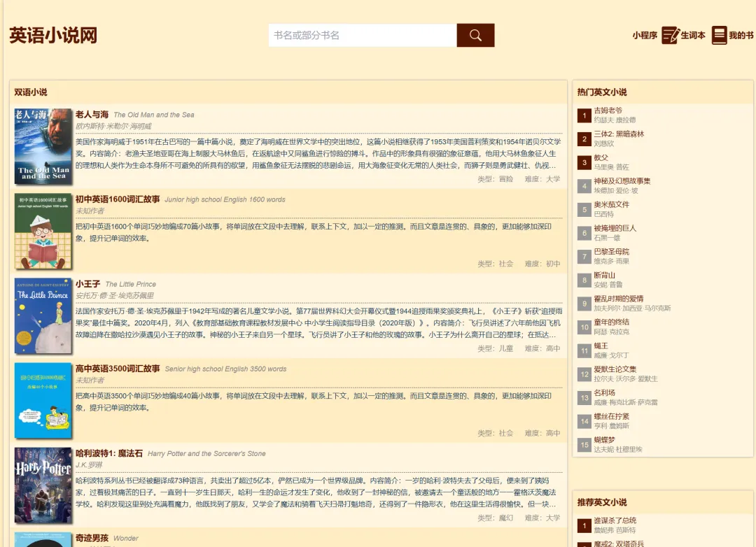Open hot novel 三体2: 黑暗森林
Image resolution: width=756 pixels, height=547 pixels.
pyautogui.click(x=619, y=134)
